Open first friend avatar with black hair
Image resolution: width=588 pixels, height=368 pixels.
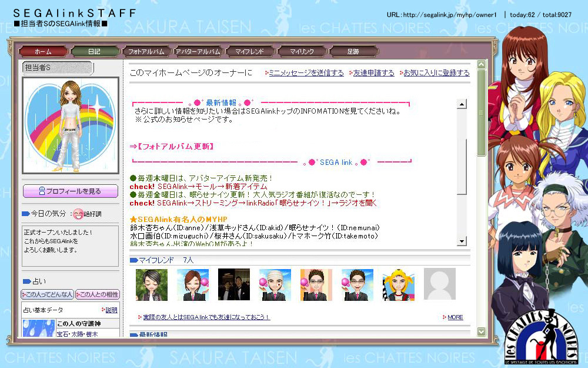coord(151,285)
